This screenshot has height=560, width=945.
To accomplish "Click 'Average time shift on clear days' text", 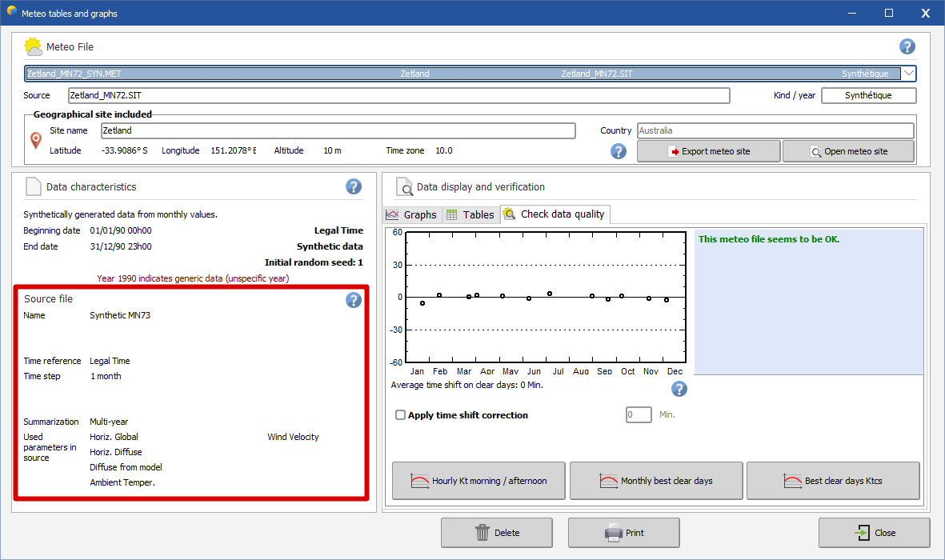I will coord(467,385).
